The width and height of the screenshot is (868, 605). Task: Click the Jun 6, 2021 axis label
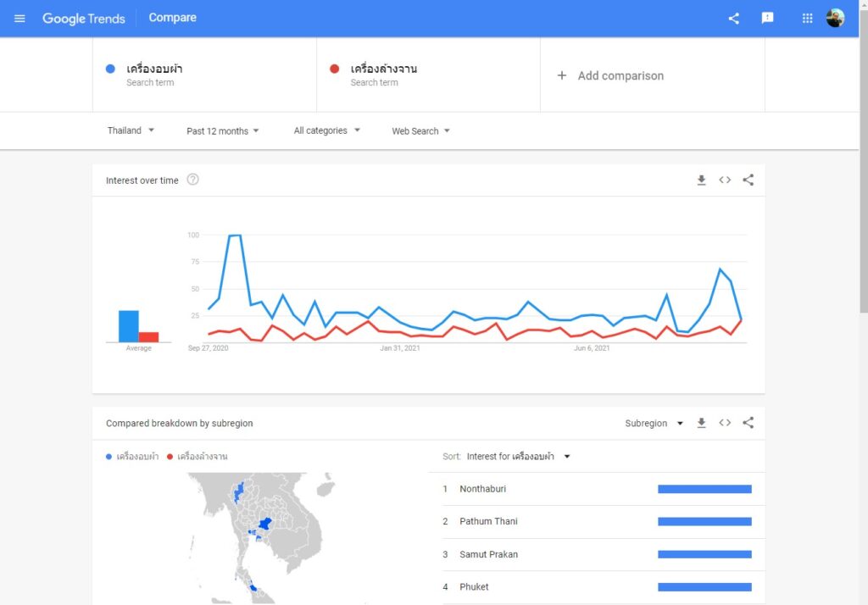click(592, 348)
